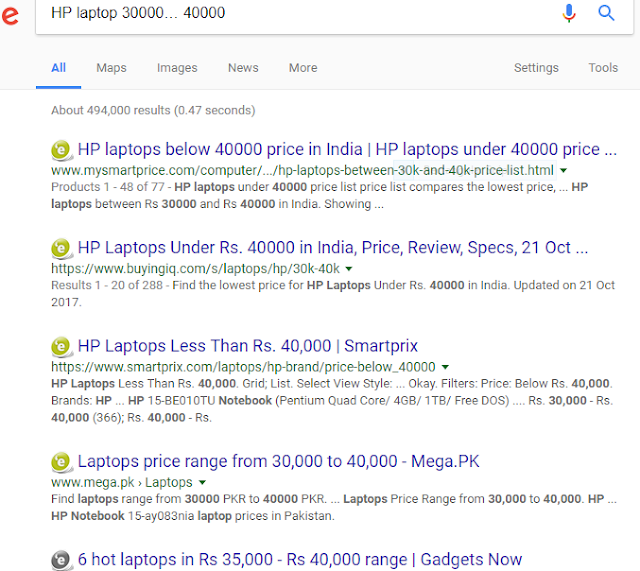Click 'About 494,000 results' stats text

153,110
